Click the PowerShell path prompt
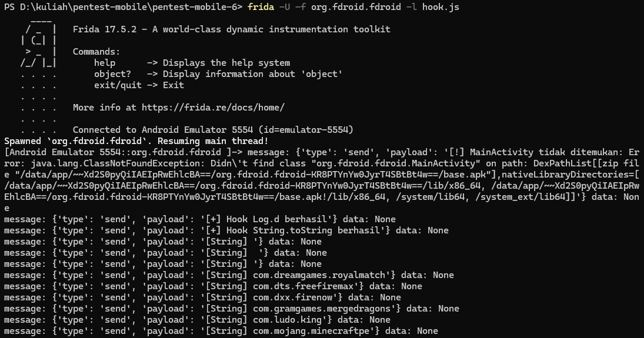This screenshot has width=644, height=338. point(122,6)
